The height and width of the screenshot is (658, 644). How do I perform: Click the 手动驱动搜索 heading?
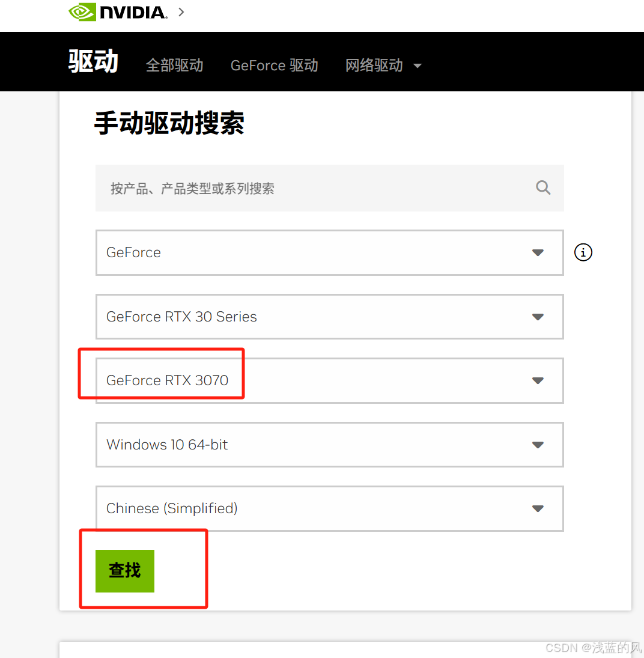pos(169,123)
